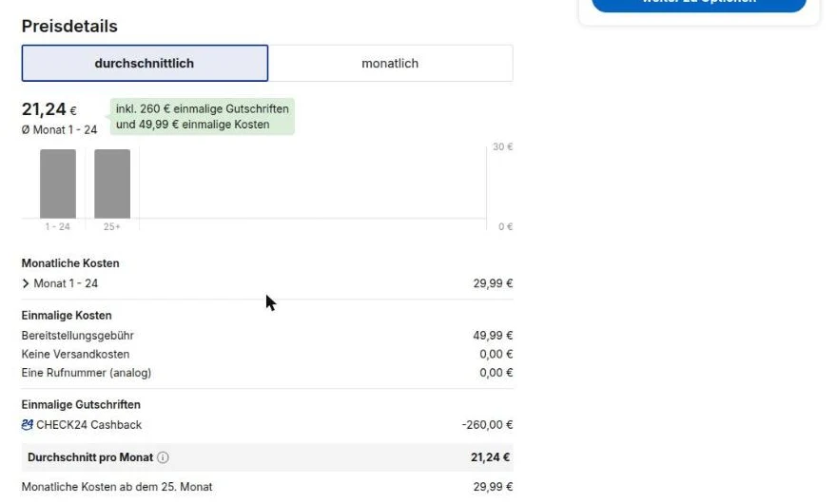Click the Bereitstellungsgebühr label
Screen dimensions: 837x504
tap(77, 336)
